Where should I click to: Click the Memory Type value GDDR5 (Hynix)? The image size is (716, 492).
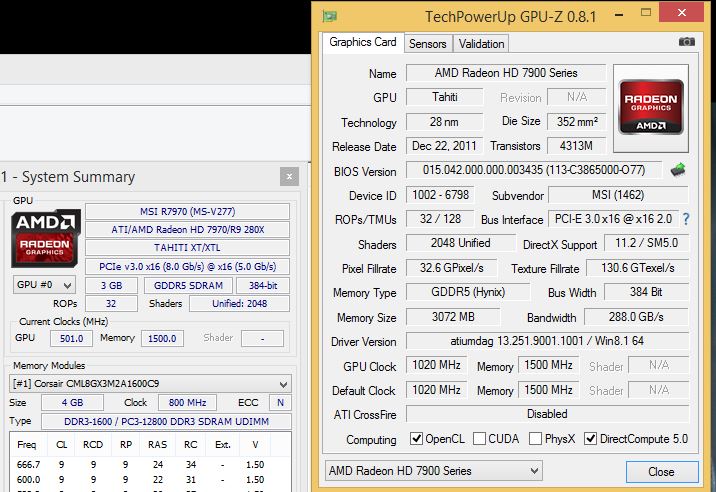tap(468, 292)
